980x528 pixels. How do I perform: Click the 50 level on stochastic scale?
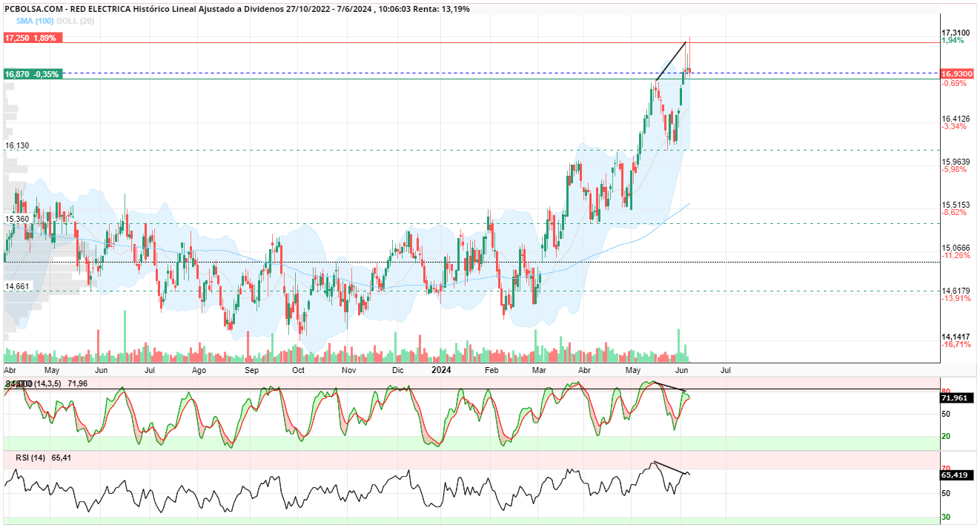pos(946,414)
